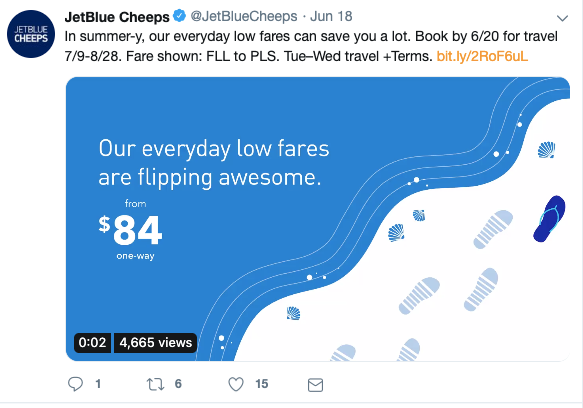
Task: Click the retweet count number 6
Action: pyautogui.click(x=178, y=384)
